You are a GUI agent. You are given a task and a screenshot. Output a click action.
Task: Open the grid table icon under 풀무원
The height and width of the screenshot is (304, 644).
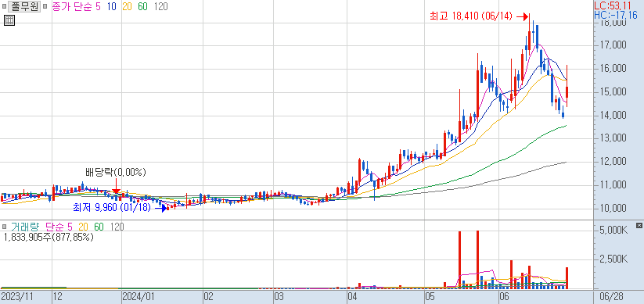point(9,20)
